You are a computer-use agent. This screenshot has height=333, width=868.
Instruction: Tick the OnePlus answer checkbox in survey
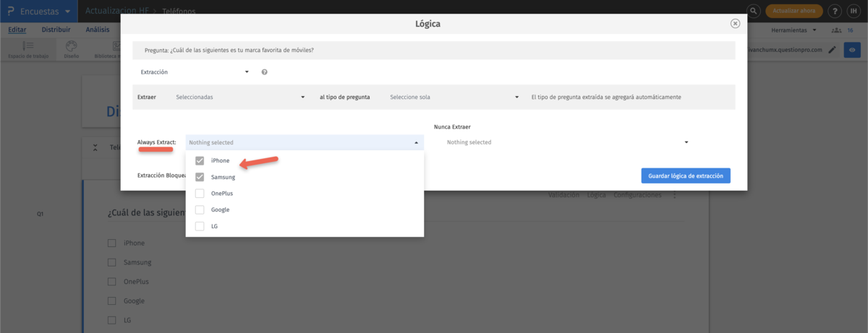click(x=111, y=282)
